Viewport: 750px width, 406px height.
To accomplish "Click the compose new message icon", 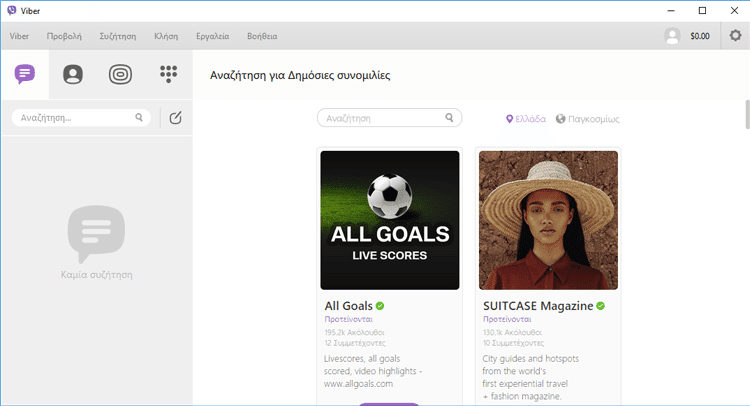I will tap(176, 118).
